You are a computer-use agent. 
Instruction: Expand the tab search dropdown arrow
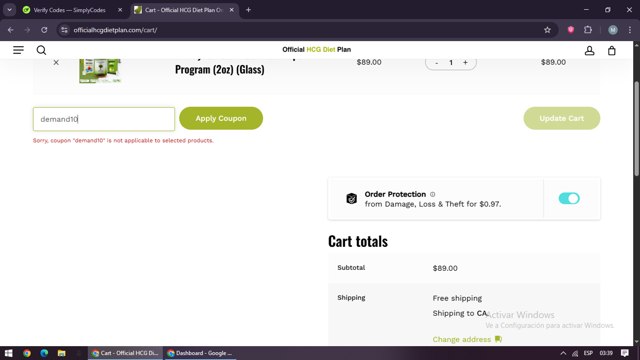[x=9, y=10]
